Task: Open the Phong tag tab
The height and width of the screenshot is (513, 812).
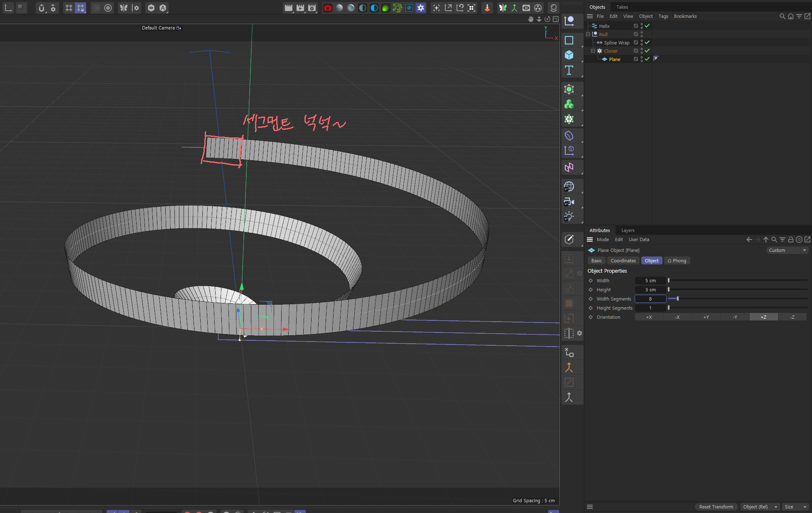Action: coord(677,261)
